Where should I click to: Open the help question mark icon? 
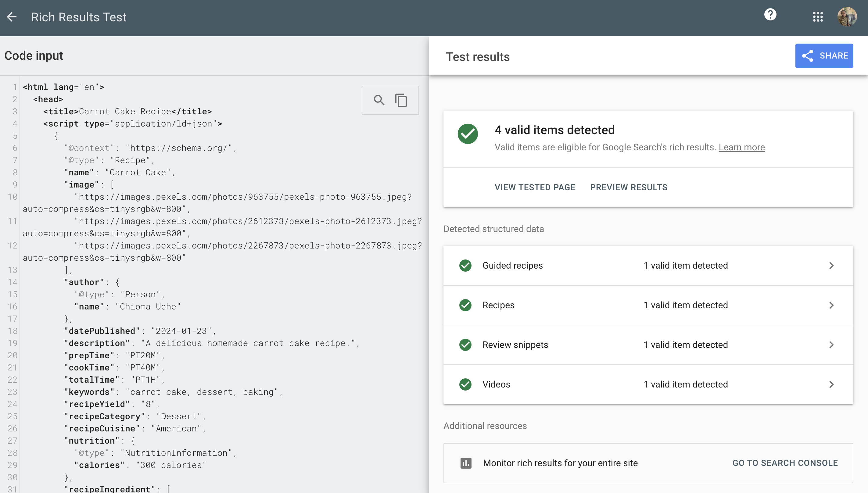(x=770, y=15)
